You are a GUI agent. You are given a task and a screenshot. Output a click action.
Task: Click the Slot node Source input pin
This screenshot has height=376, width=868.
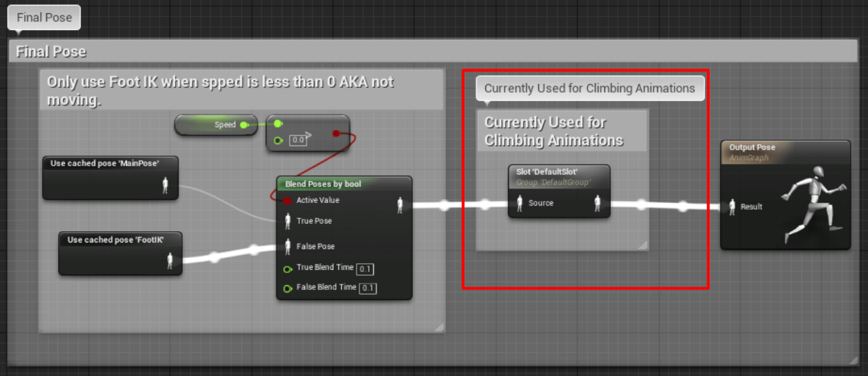519,203
